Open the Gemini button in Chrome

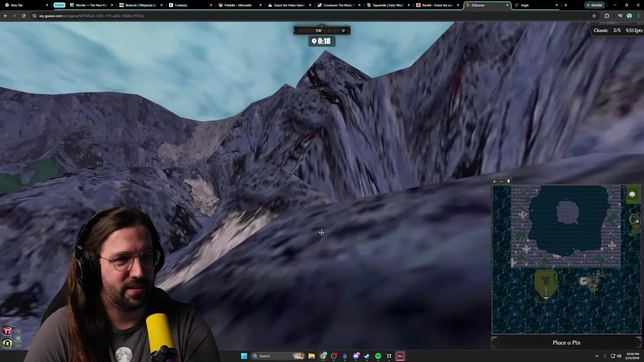(x=594, y=5)
